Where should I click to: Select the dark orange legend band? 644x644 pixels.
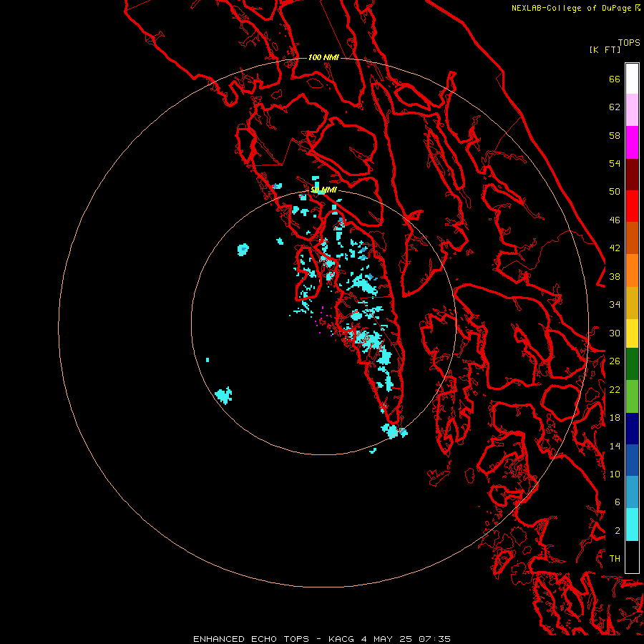(x=632, y=238)
